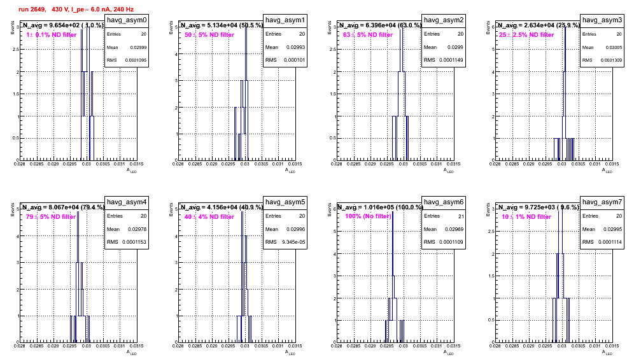Select the 50± 5% ND filter label
Screen dimensions: 634x364
click(x=209, y=35)
